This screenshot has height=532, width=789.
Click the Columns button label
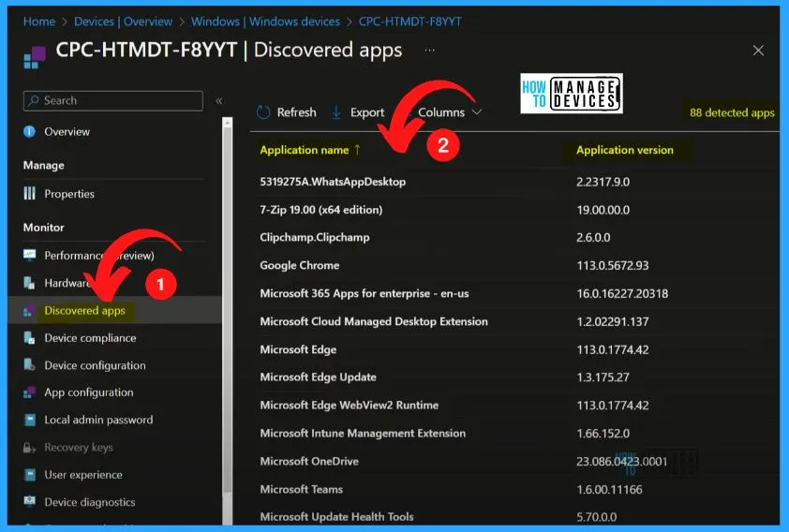point(441,112)
